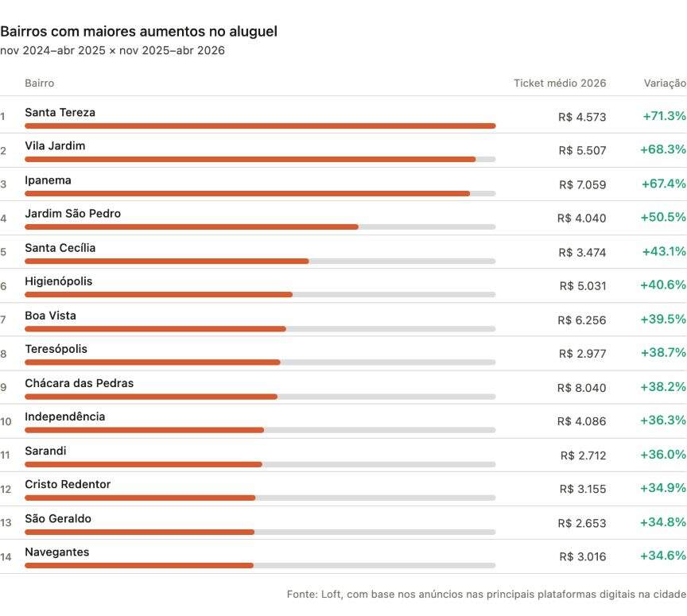This screenshot has width=687, height=616.
Task: Click the Ipanema orange progress bar
Action: 247,194
